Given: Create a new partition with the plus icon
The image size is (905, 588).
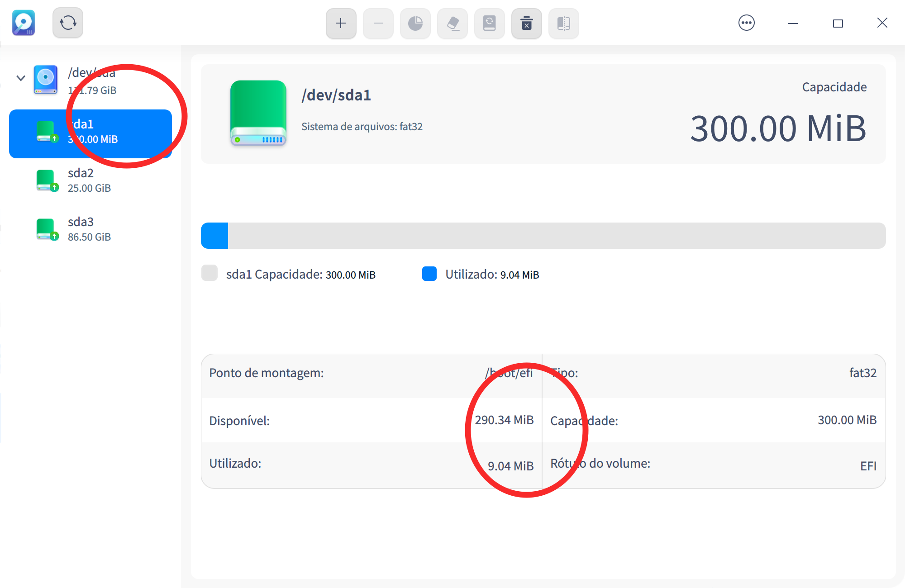Looking at the screenshot, I should click(341, 23).
